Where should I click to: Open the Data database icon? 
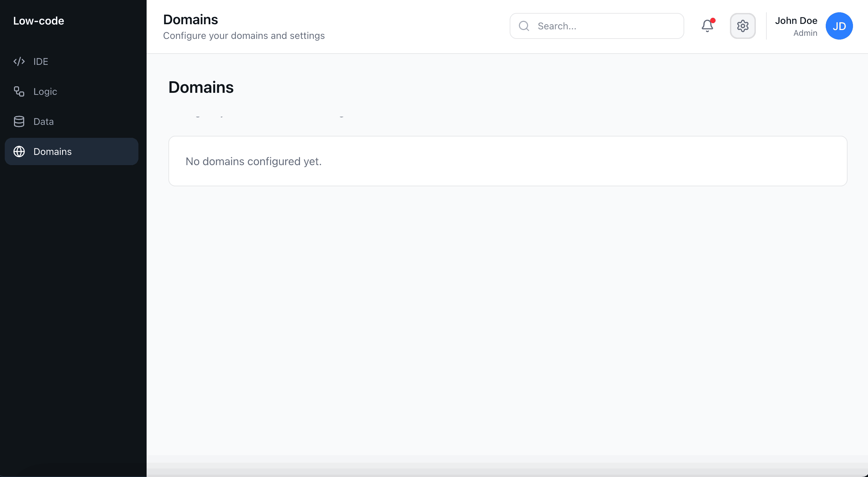(19, 121)
